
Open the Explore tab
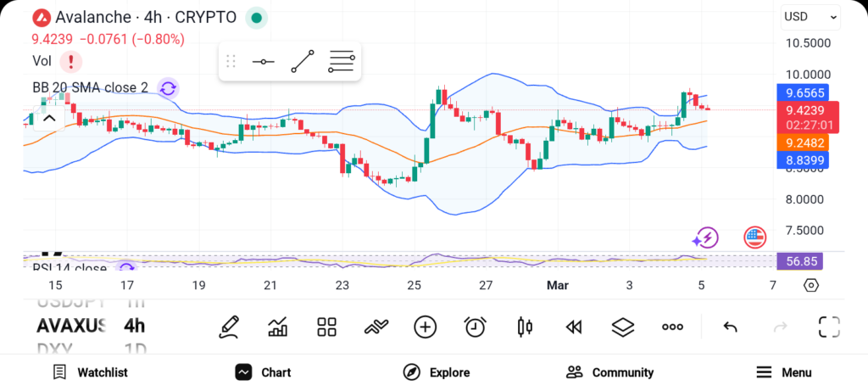pos(437,372)
